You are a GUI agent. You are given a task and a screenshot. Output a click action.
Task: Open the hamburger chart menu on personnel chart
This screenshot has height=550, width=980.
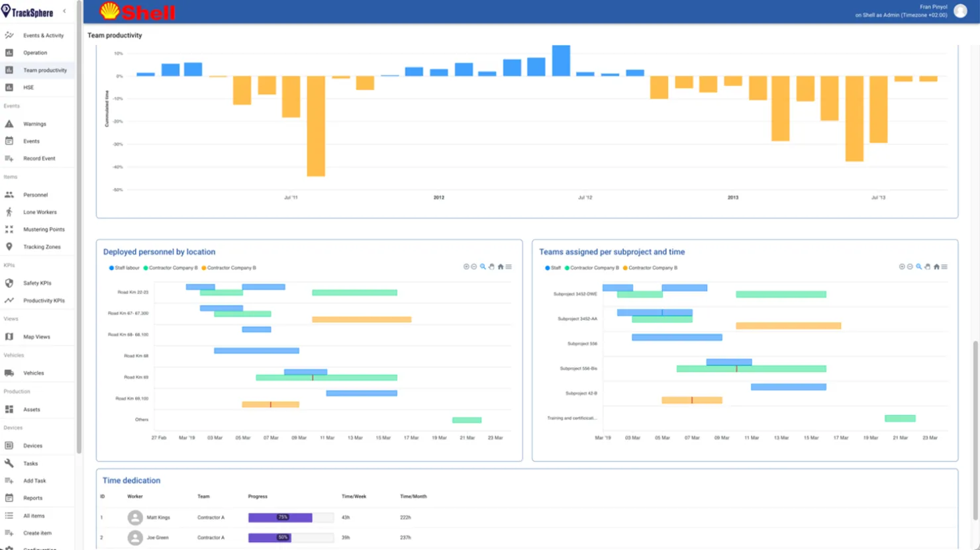(509, 266)
